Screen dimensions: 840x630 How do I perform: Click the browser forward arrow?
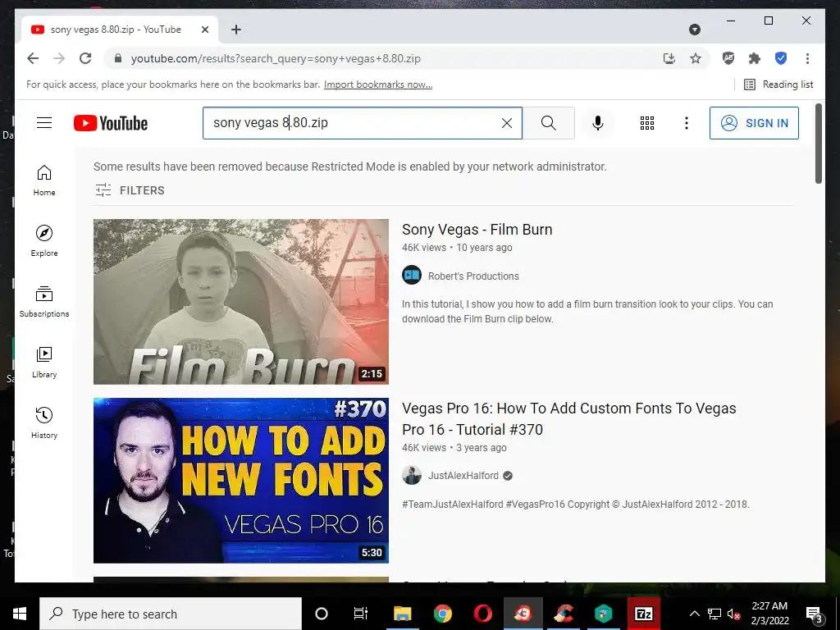point(59,58)
